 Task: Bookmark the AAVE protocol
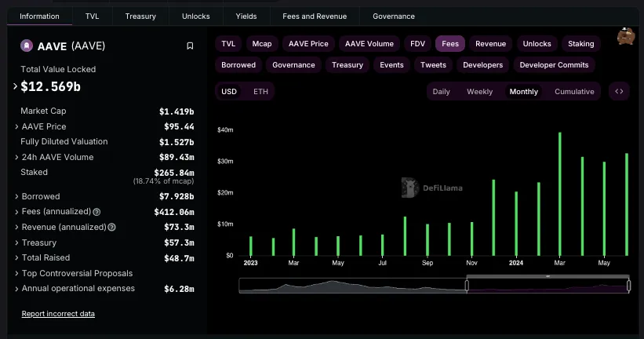tap(190, 46)
